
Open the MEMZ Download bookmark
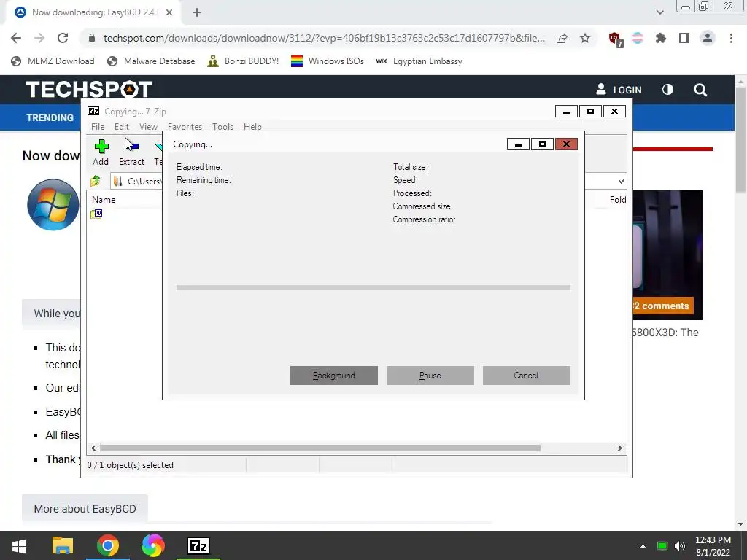click(x=53, y=61)
